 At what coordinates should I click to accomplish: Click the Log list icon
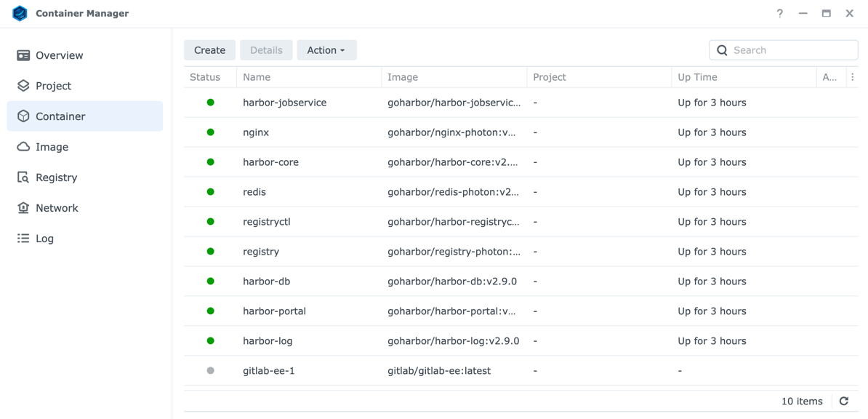[x=23, y=239]
